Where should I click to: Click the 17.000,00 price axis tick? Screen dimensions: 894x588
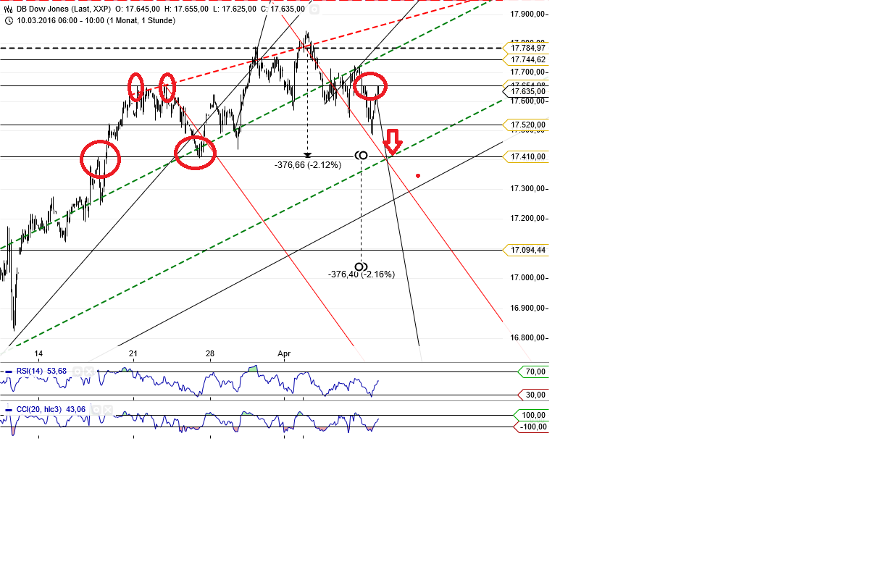click(527, 278)
